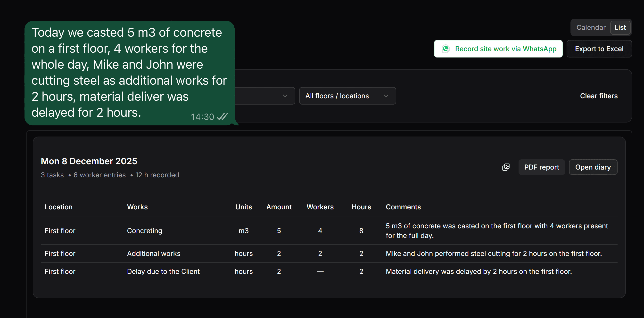Screen dimensions: 644x318
Task: Select the Additional works row
Action: coord(154,253)
